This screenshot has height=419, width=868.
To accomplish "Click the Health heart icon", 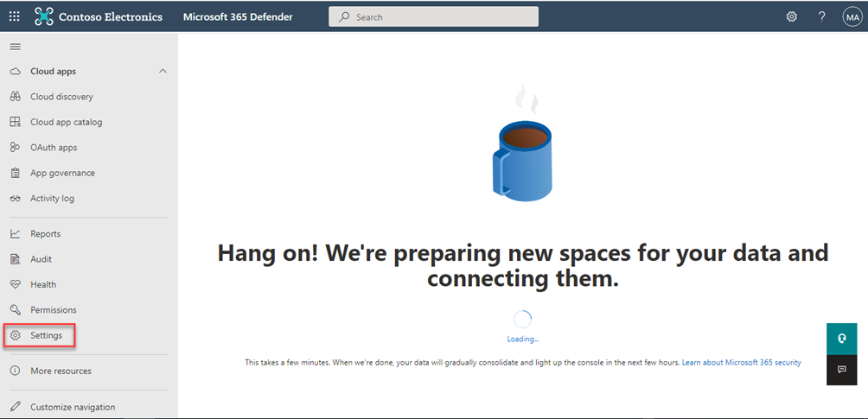I will click(x=16, y=285).
